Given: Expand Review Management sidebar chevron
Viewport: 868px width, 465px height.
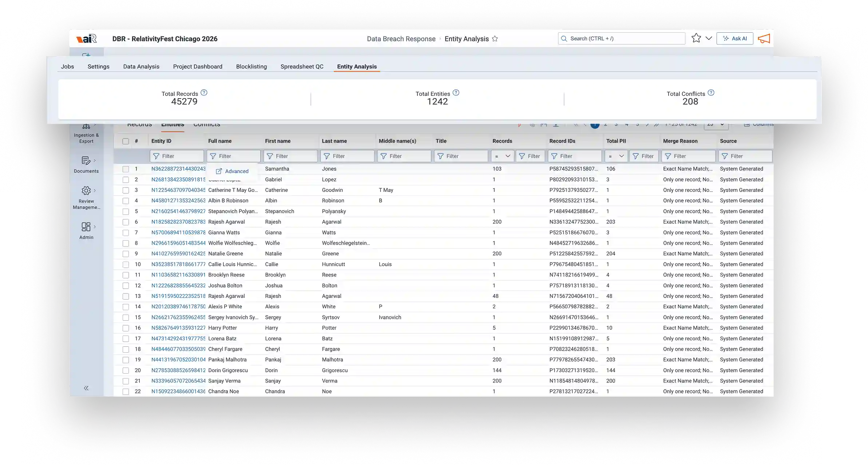Looking at the screenshot, I should (x=95, y=190).
